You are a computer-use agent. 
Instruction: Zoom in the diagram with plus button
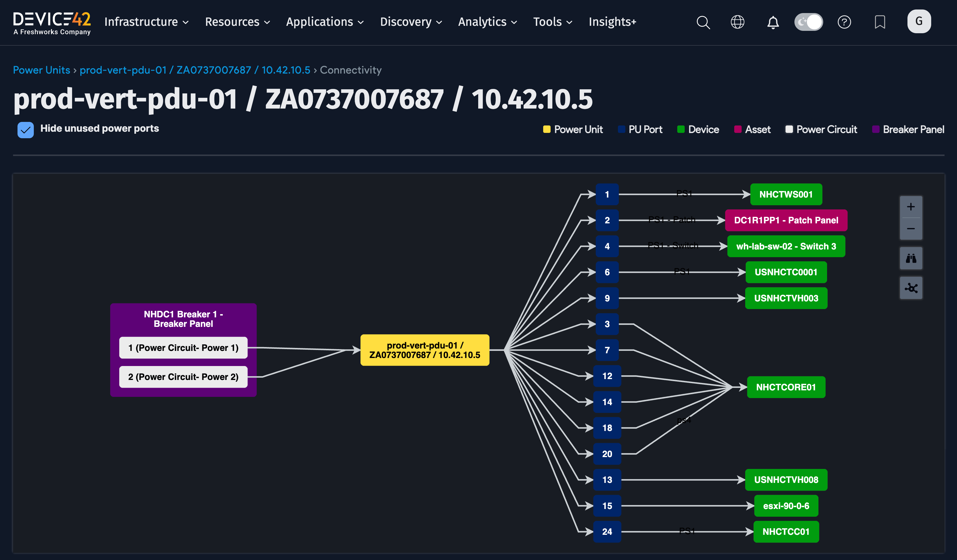pos(911,207)
